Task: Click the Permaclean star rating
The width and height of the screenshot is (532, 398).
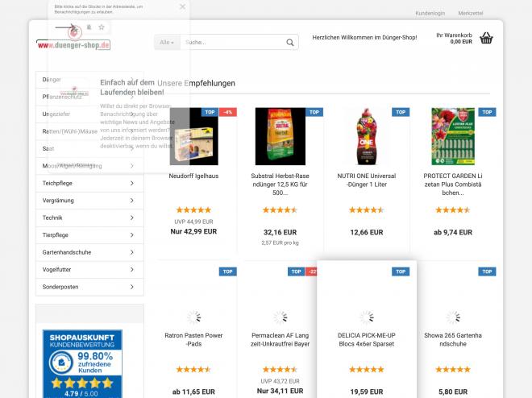Action: pyautogui.click(x=281, y=369)
